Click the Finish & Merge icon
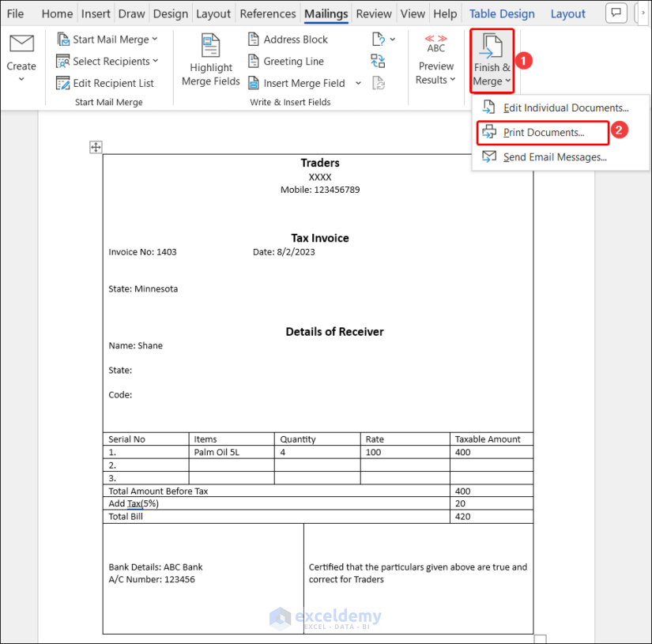The width and height of the screenshot is (652, 644). tap(492, 46)
